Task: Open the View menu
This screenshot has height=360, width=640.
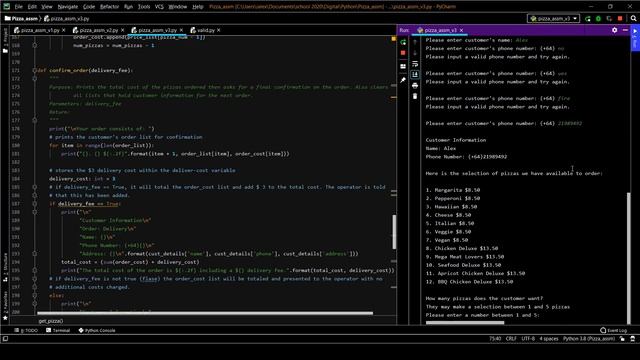Action: coord(47,7)
